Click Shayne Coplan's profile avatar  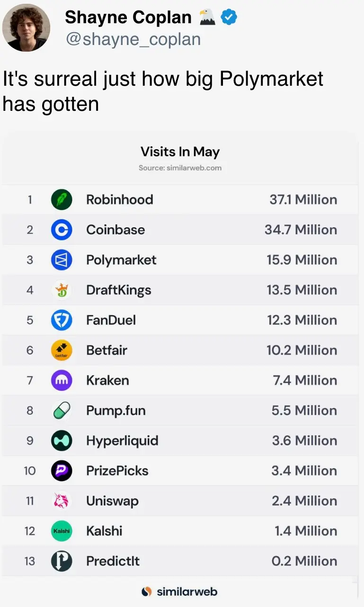[x=26, y=27]
